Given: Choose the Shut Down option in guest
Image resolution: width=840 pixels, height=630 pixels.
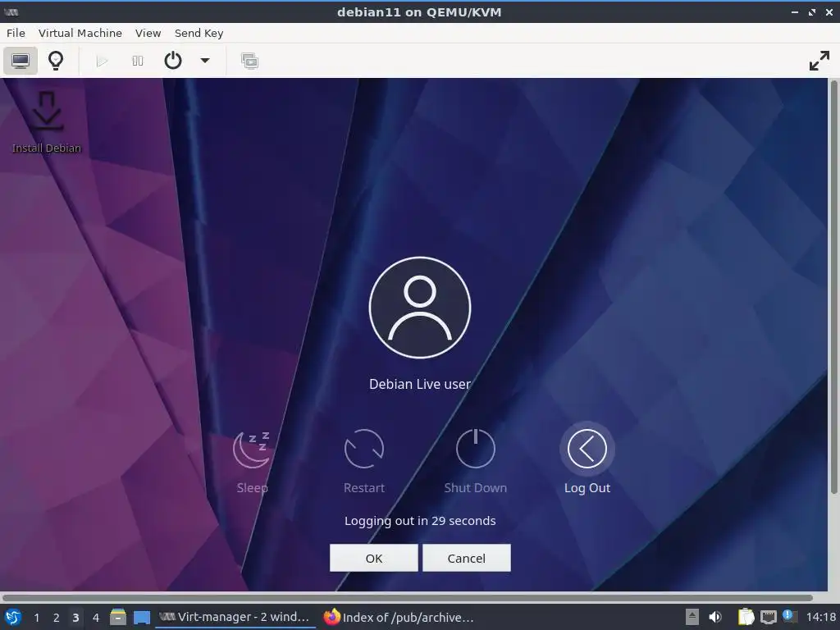Looking at the screenshot, I should pyautogui.click(x=475, y=462).
